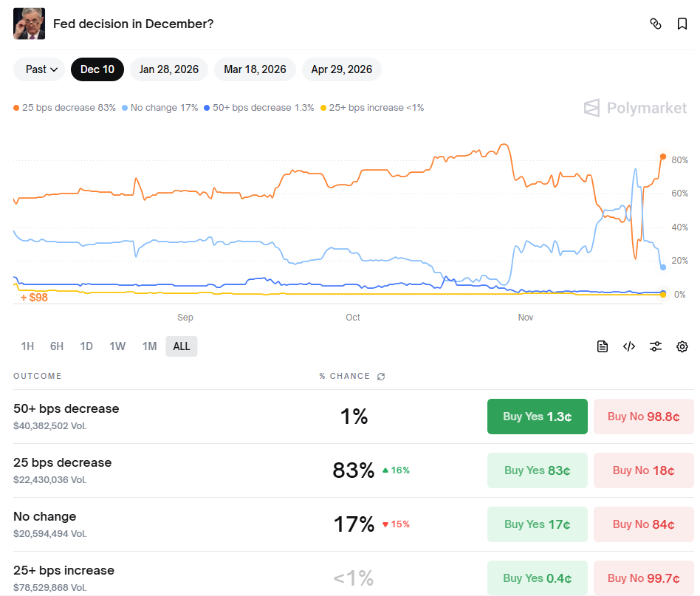
Task: Click the market thumbnail photo
Action: tap(29, 24)
